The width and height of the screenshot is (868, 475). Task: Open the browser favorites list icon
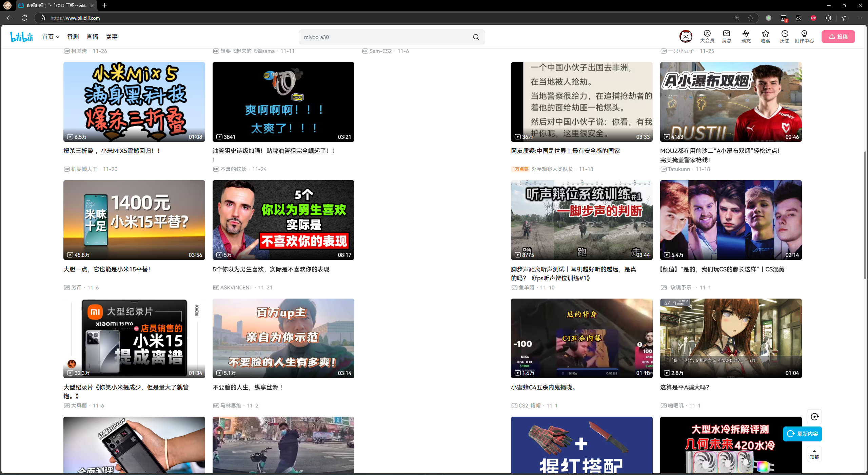tap(845, 18)
